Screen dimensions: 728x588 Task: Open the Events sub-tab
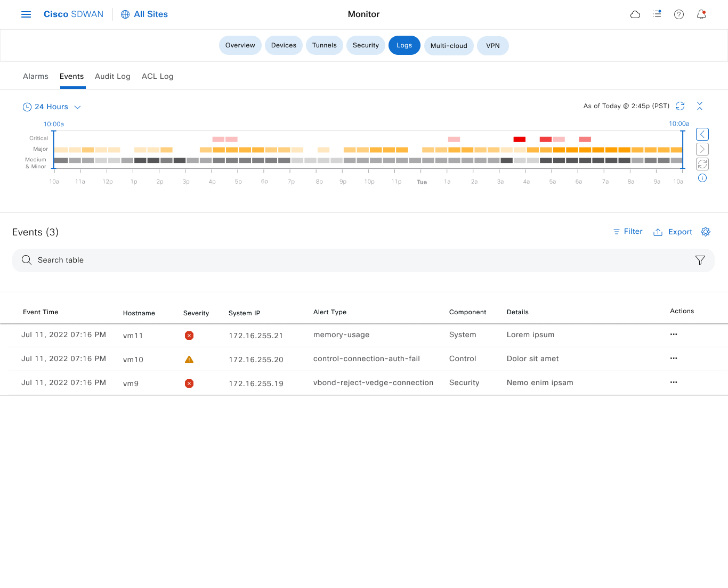[x=72, y=76]
